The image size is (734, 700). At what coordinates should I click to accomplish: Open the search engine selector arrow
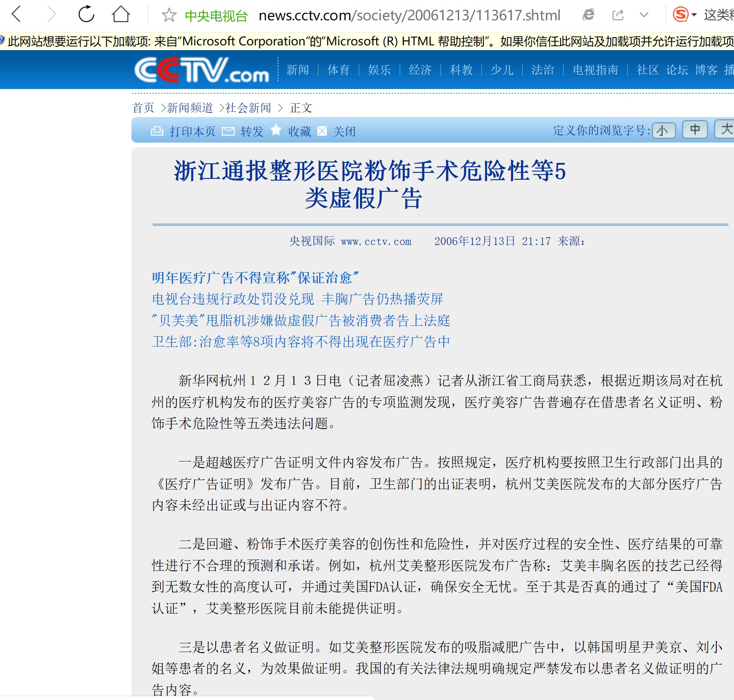coord(694,15)
